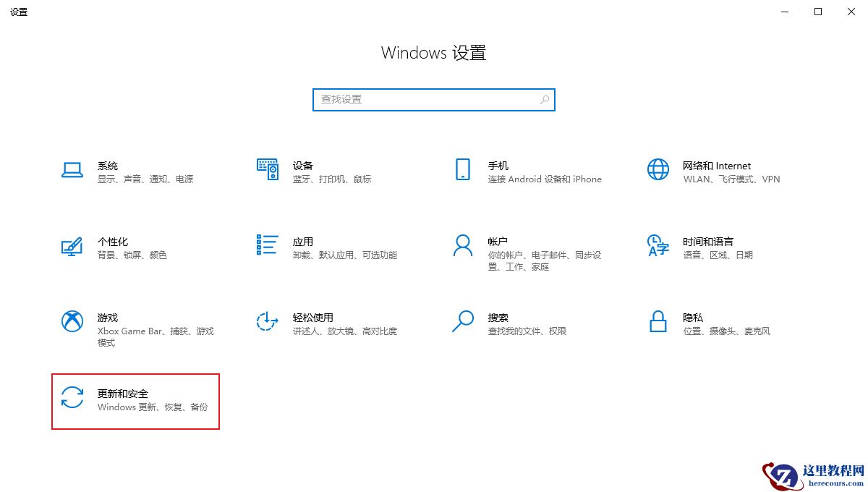Click the 设备 printer icon
The image size is (868, 492).
(267, 171)
